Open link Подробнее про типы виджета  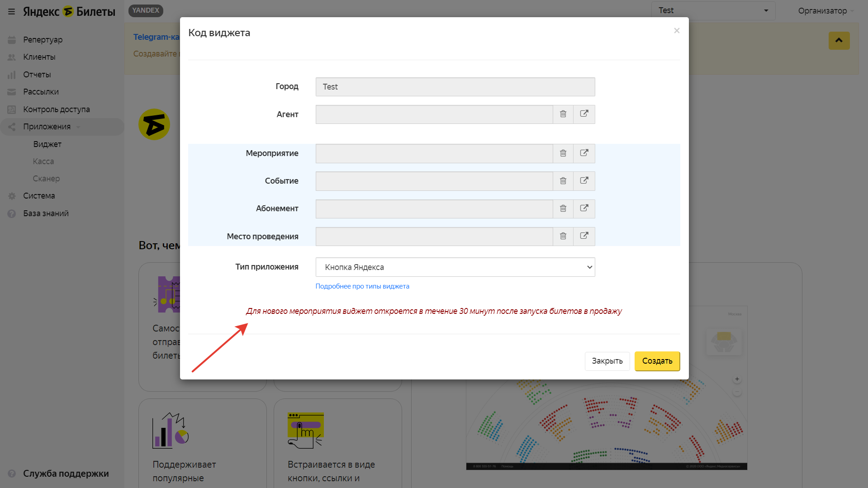coord(362,286)
